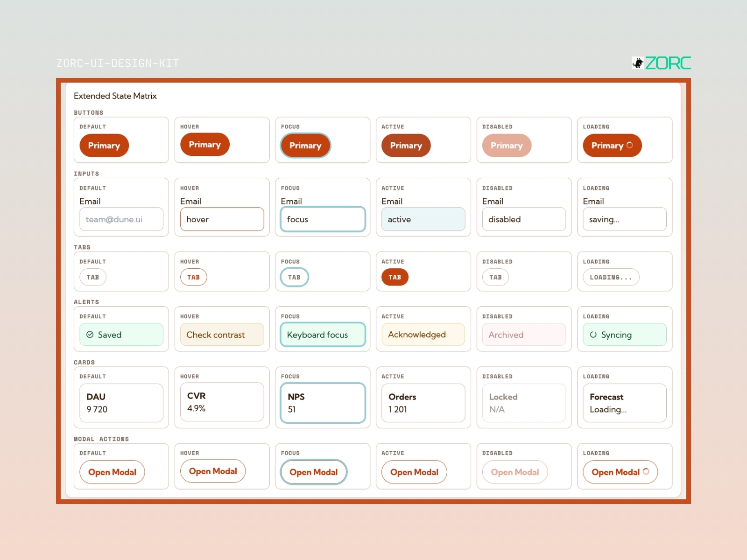Viewport: 747px width, 560px height.
Task: Click the disabled Open Modal button
Action: (x=515, y=472)
